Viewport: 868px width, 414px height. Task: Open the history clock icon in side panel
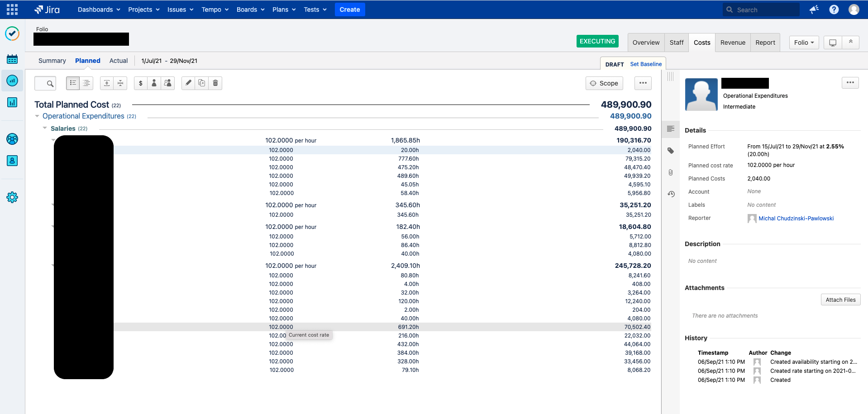(671, 194)
